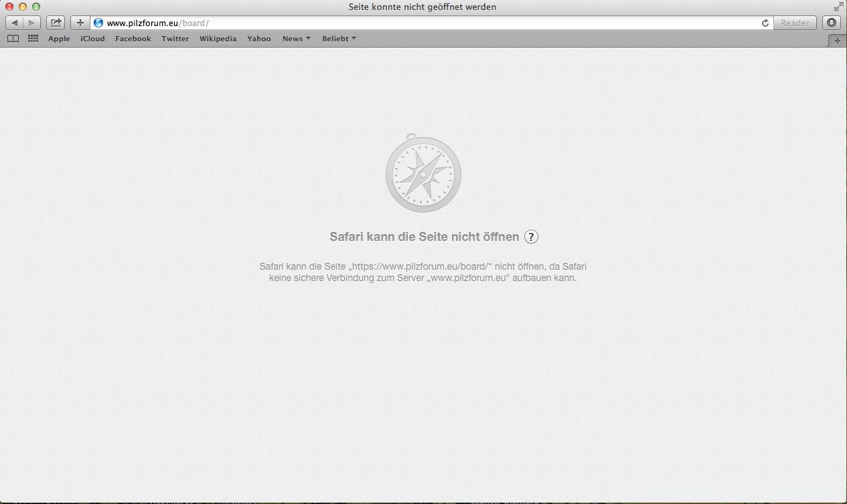Open the iCloud bookmark
This screenshot has width=847, height=504.
[92, 39]
